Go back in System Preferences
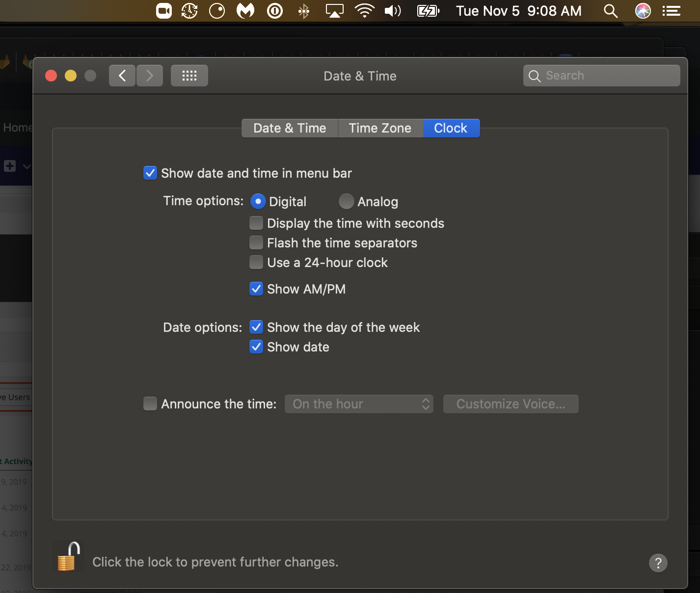This screenshot has width=700, height=593. [122, 76]
